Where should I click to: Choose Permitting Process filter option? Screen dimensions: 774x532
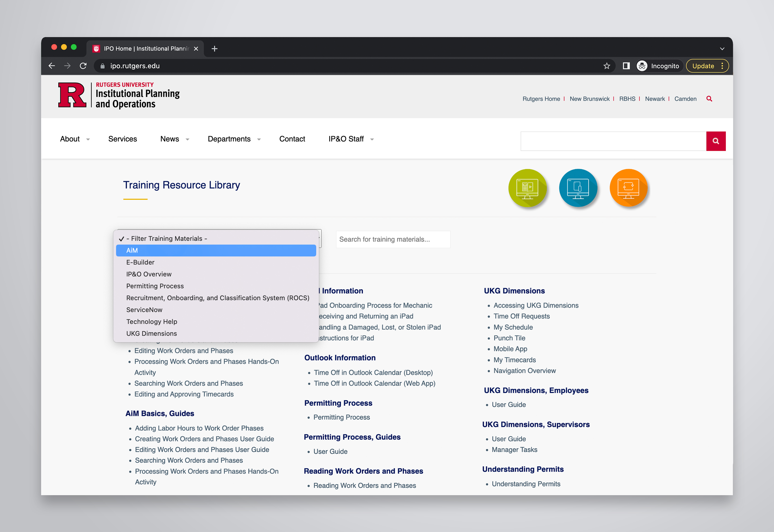click(x=216, y=286)
